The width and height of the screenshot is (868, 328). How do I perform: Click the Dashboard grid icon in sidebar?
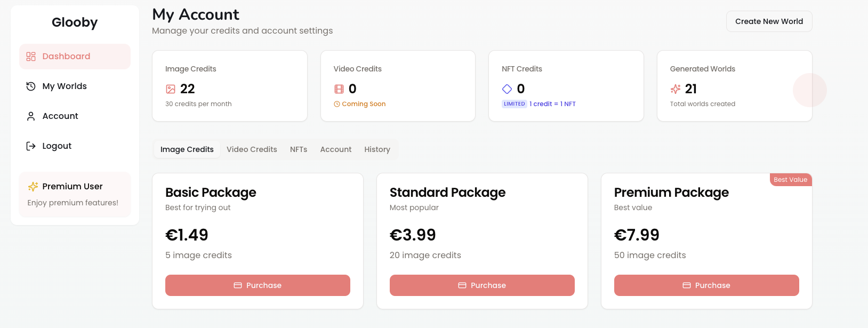pyautogui.click(x=31, y=57)
